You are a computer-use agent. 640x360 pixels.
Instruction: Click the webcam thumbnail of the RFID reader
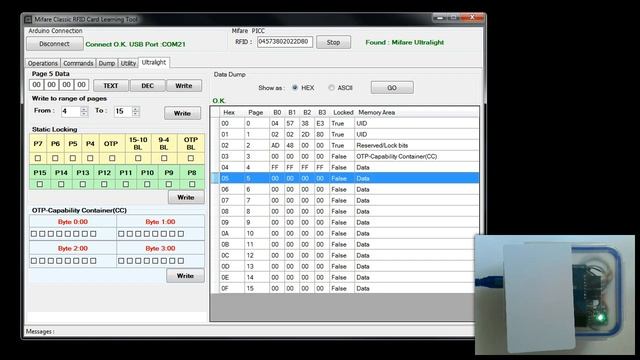click(555, 294)
